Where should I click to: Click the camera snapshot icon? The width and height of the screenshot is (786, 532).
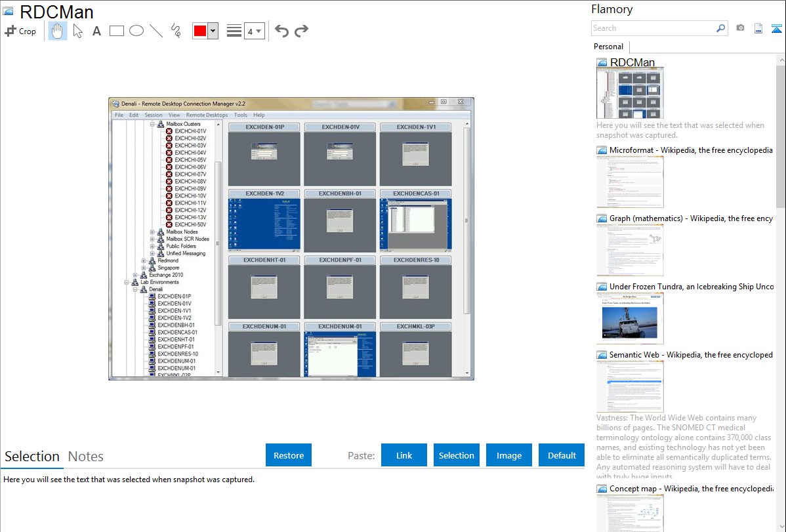click(740, 28)
